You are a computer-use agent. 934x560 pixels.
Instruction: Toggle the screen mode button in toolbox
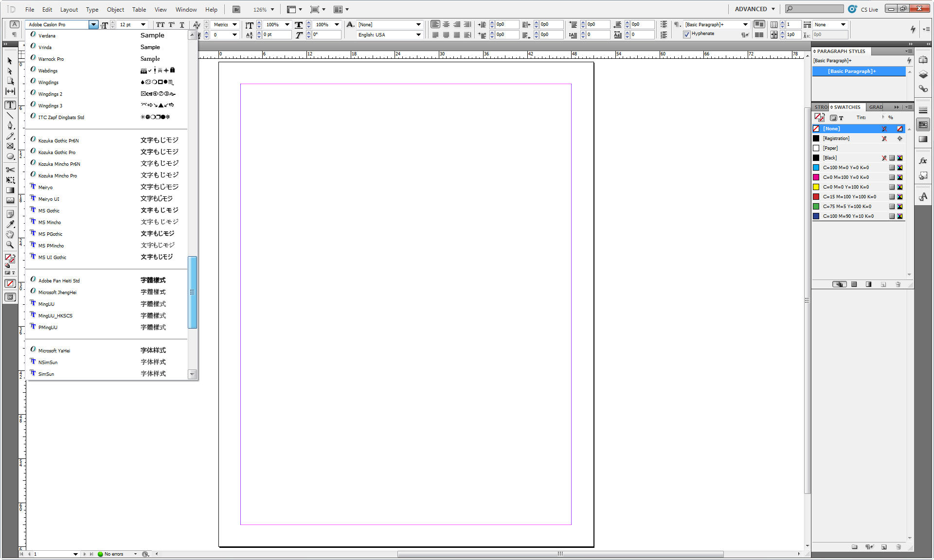(x=10, y=297)
